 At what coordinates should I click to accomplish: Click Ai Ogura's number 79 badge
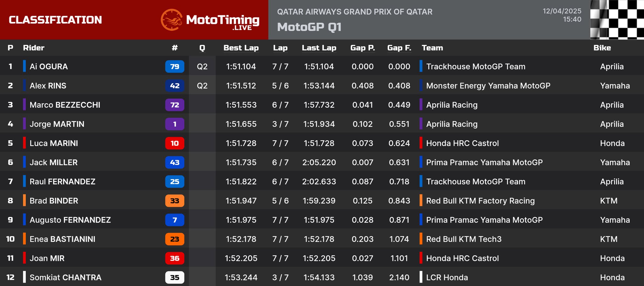coord(175,67)
